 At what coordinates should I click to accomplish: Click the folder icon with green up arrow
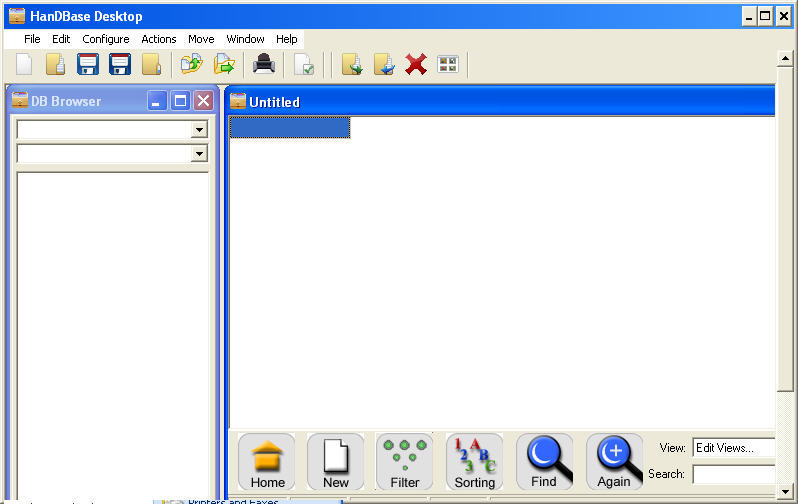point(192,65)
